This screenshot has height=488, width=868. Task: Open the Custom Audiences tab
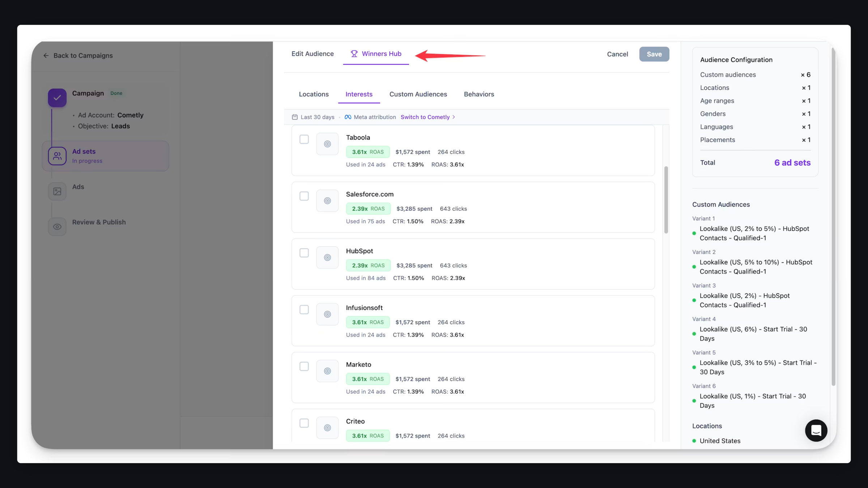418,94
